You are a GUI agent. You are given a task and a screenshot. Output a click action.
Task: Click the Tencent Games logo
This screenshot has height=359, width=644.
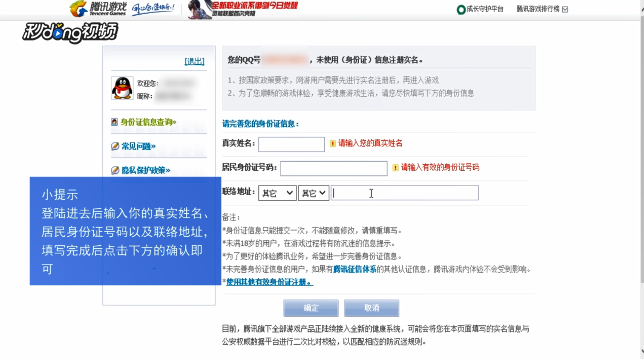pos(98,9)
